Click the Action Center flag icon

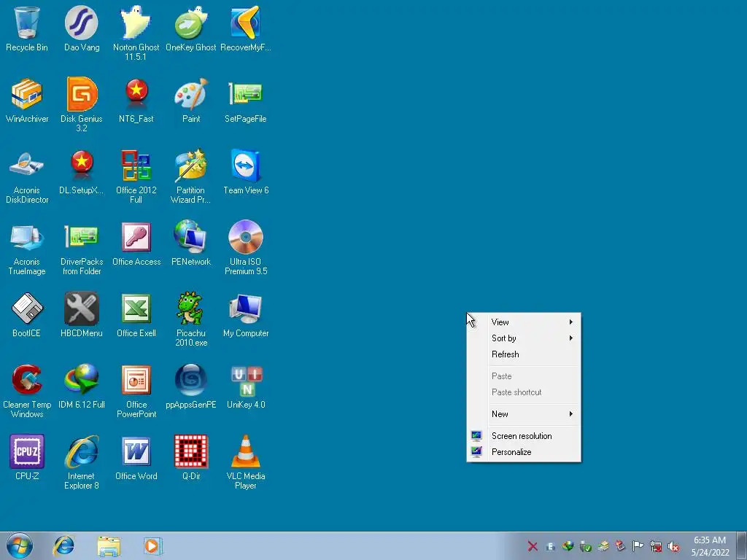638,546
